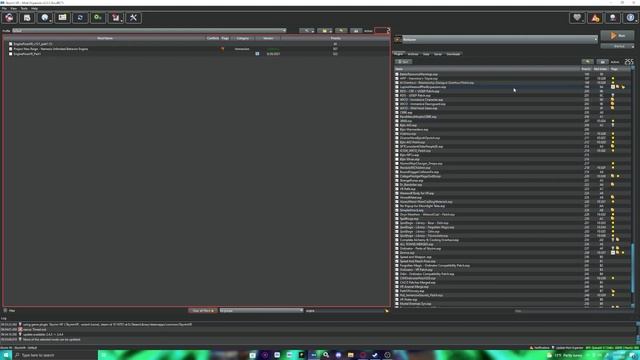Click the plugin list restore backup icon
Viewport: 640px width, 360px height.
pos(587,62)
